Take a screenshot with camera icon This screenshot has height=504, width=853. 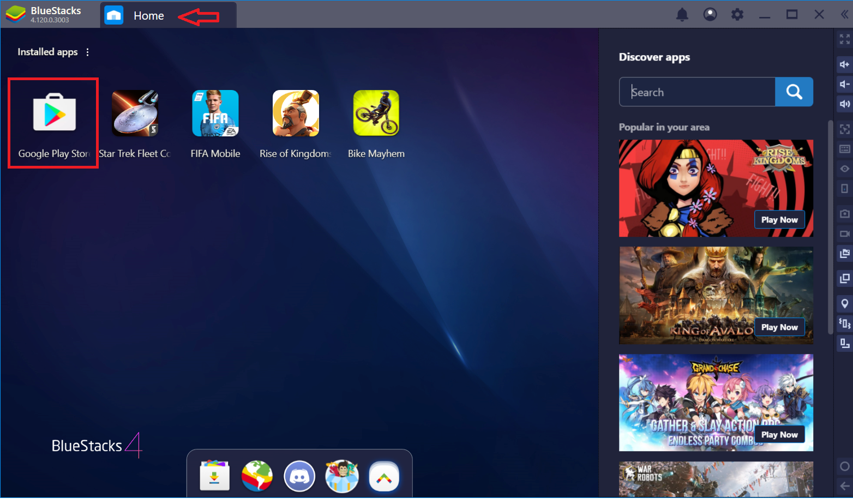(844, 213)
